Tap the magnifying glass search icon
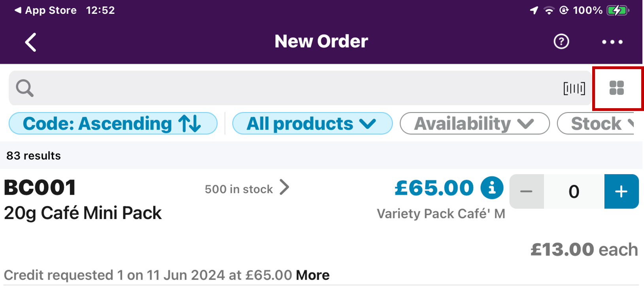The image size is (644, 289). pos(25,88)
